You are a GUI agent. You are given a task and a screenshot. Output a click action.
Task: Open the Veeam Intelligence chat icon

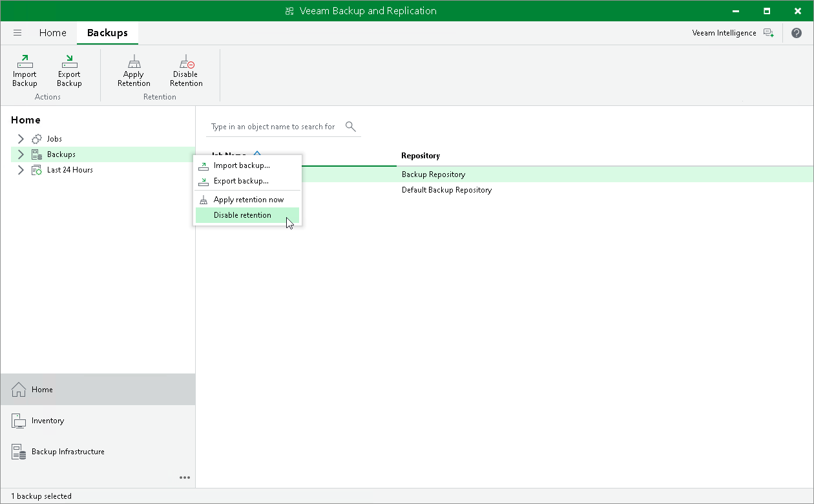coord(768,33)
